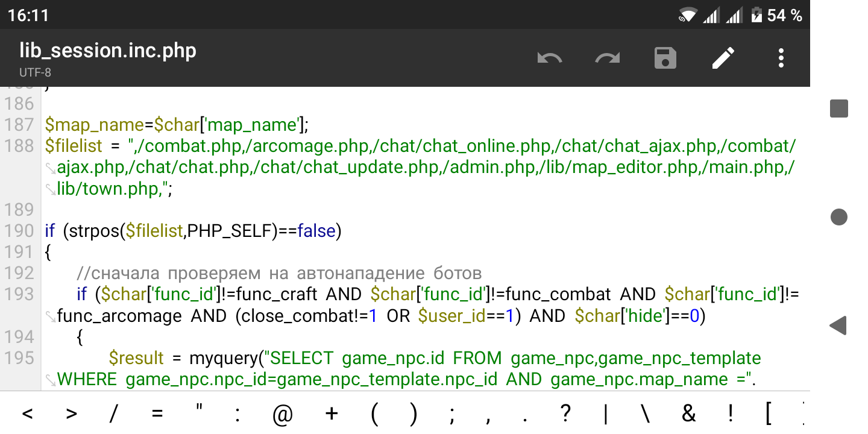Insert the opening parenthesis key

[x=374, y=414]
